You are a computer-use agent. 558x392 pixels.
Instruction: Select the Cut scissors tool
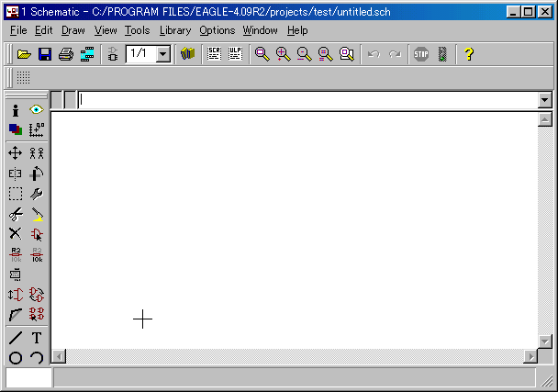click(16, 214)
